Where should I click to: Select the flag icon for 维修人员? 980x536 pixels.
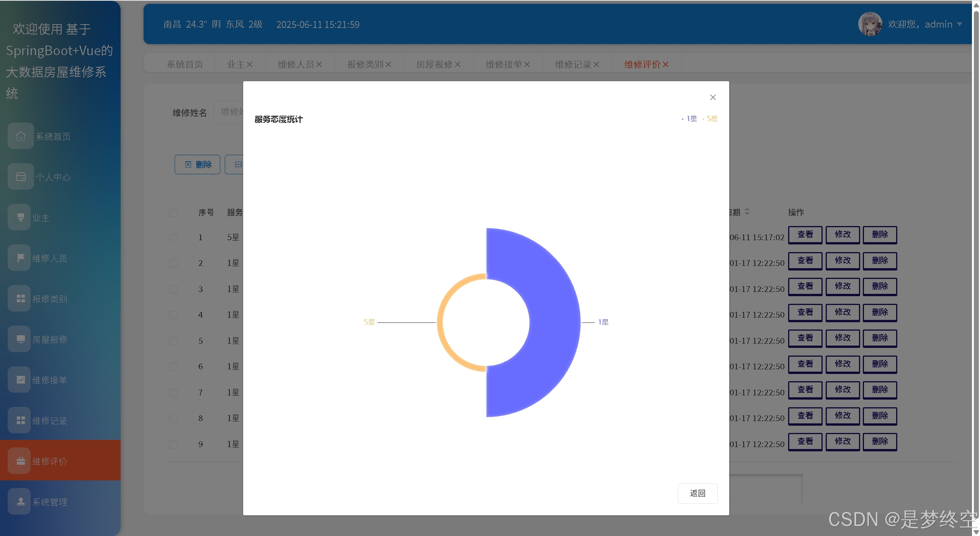pyautogui.click(x=21, y=258)
